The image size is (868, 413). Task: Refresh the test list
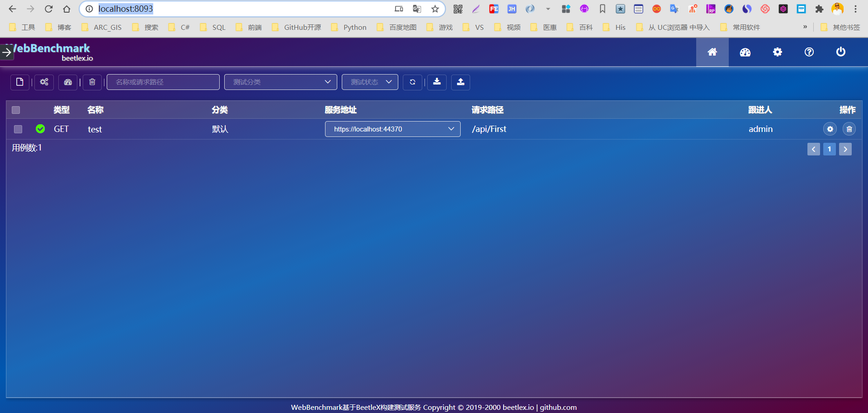tap(412, 82)
